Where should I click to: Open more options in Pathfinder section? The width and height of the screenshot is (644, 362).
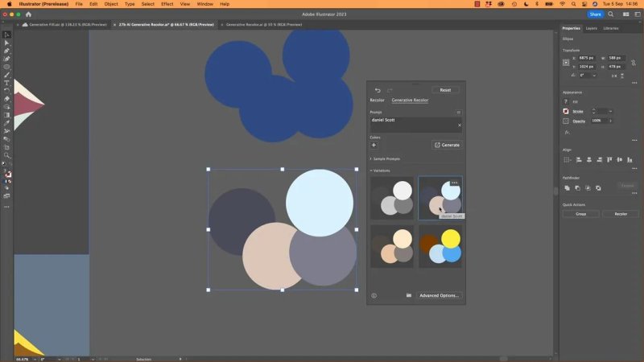[634, 193]
